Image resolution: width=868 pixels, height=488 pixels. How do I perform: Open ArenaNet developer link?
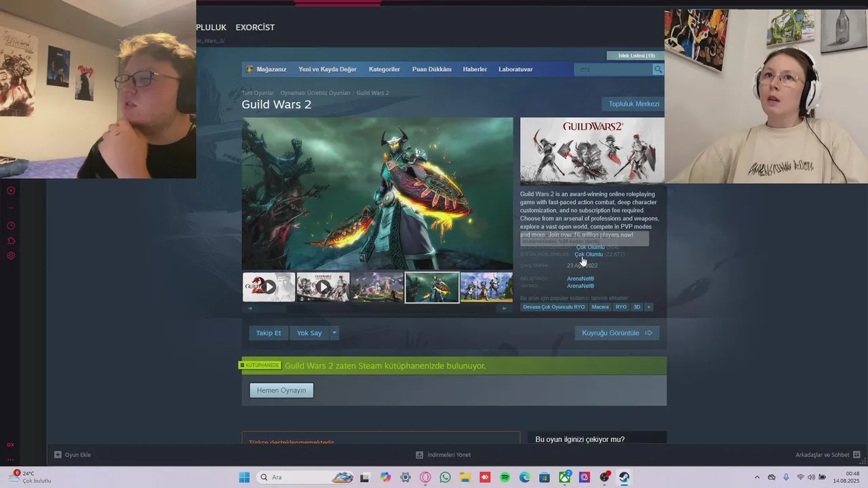coord(580,279)
